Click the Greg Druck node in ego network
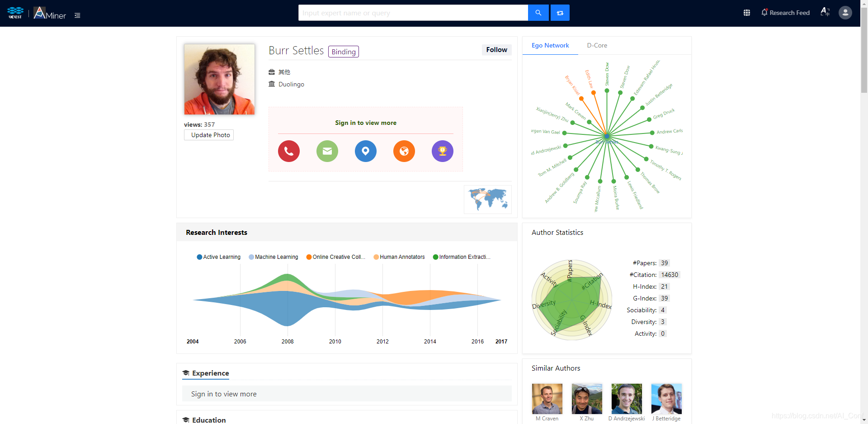 click(x=649, y=119)
